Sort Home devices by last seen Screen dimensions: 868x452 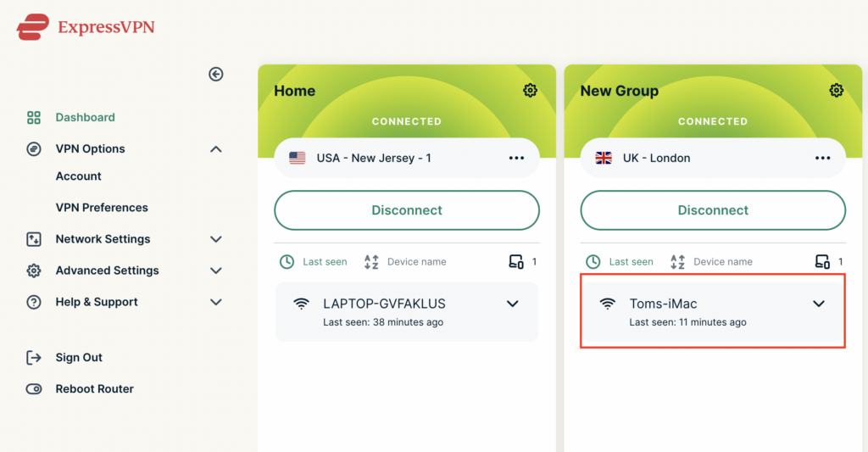click(x=314, y=261)
